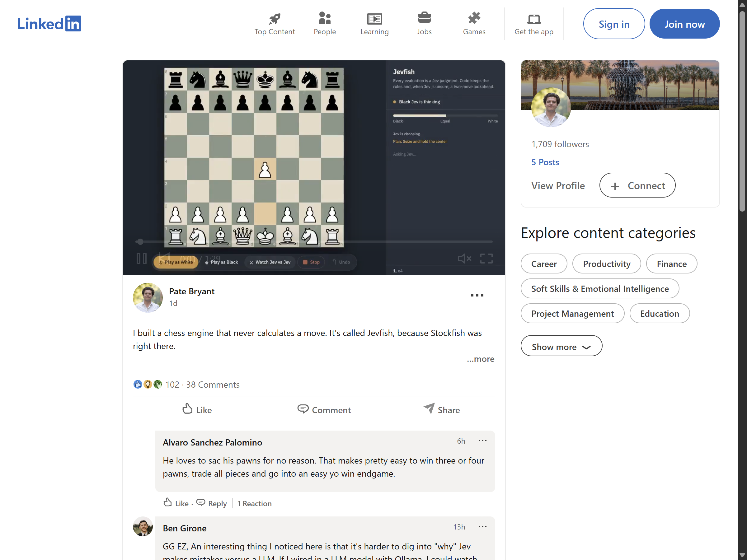Enter fullscreen for the video
The image size is (747, 560).
click(486, 259)
